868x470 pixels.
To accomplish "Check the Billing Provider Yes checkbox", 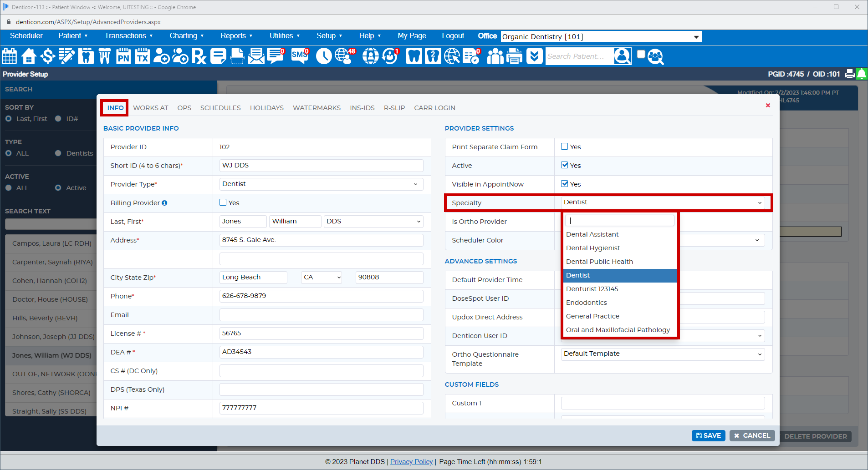I will [x=223, y=202].
